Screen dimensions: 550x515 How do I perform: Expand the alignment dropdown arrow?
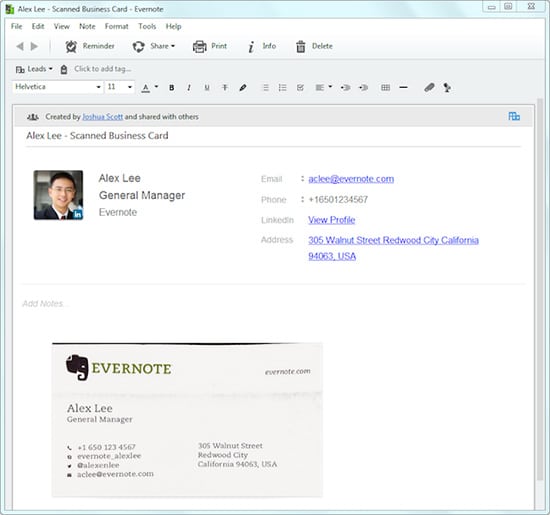coord(330,87)
